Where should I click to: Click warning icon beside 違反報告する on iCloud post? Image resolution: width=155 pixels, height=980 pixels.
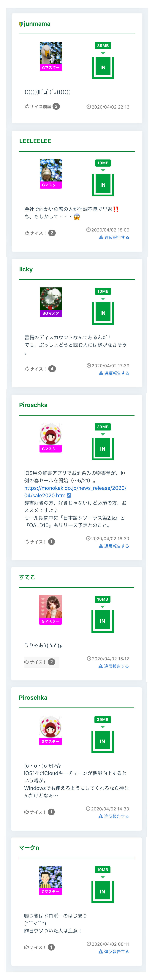pos(101,816)
